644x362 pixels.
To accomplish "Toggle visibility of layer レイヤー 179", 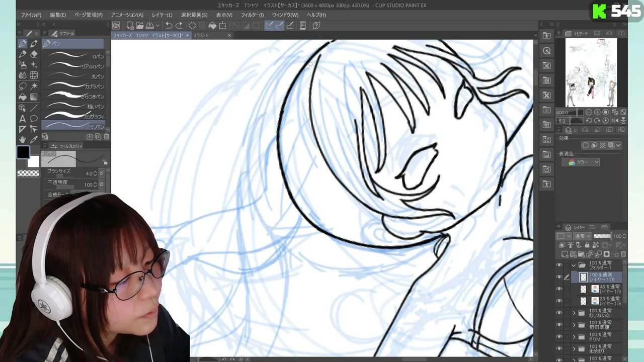I will pos(559,289).
